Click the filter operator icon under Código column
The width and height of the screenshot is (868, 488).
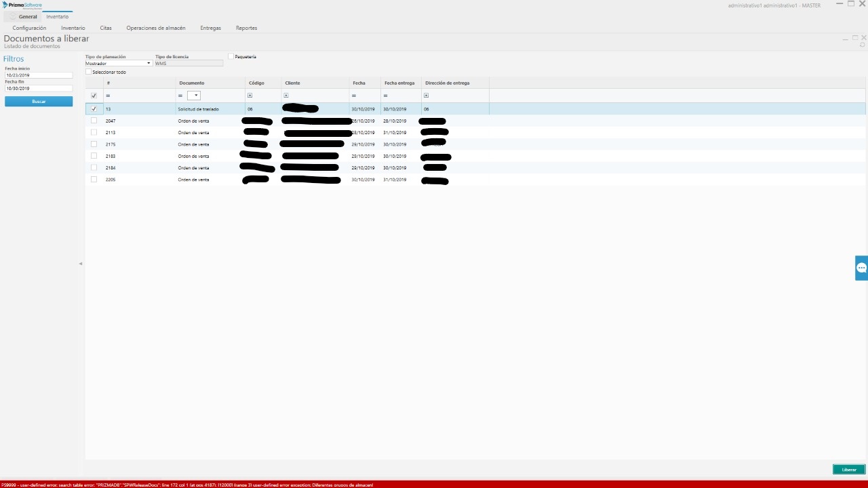250,96
